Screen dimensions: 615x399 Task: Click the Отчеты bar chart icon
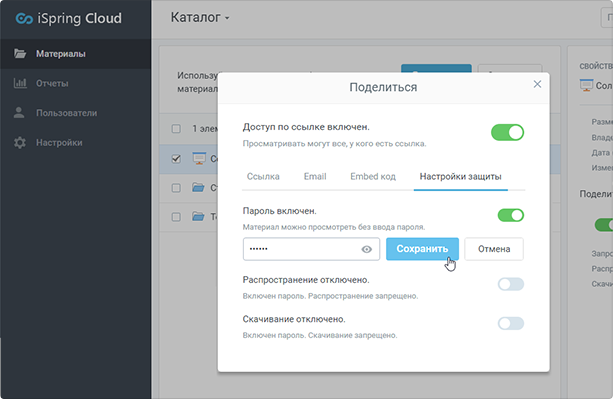coord(20,83)
